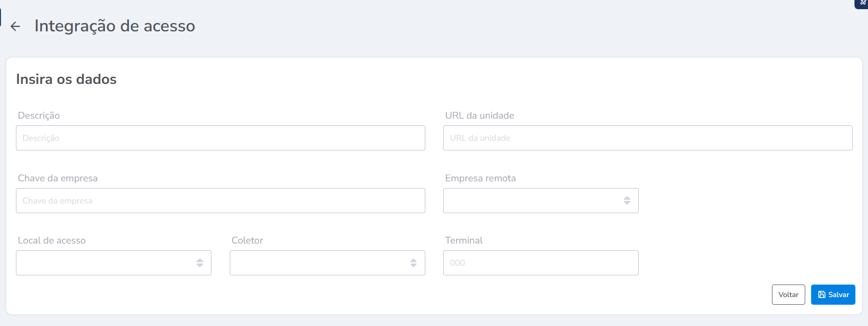Open the Empresa remota dropdown
Image resolution: width=868 pixels, height=326 pixels.
[540, 201]
